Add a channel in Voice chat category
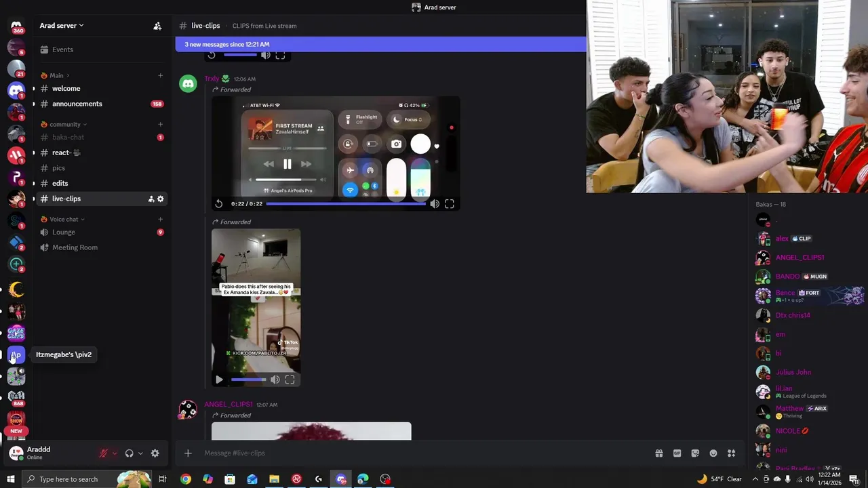Viewport: 868px width, 488px height. pos(160,219)
